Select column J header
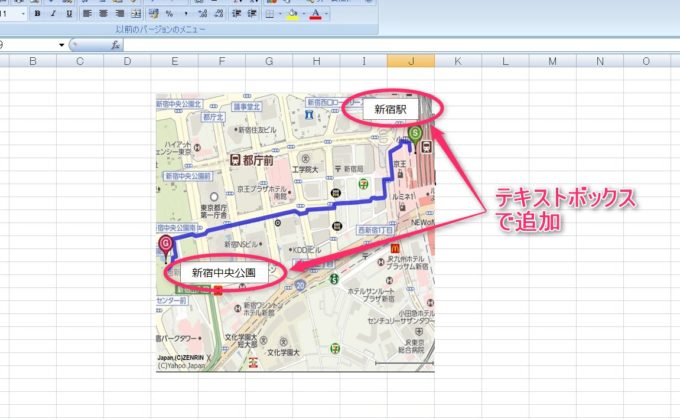 (410, 61)
